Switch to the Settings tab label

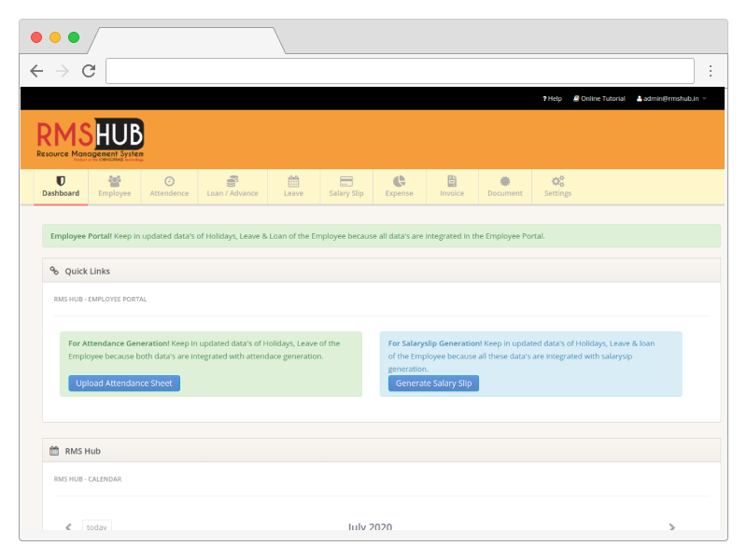pos(557,193)
